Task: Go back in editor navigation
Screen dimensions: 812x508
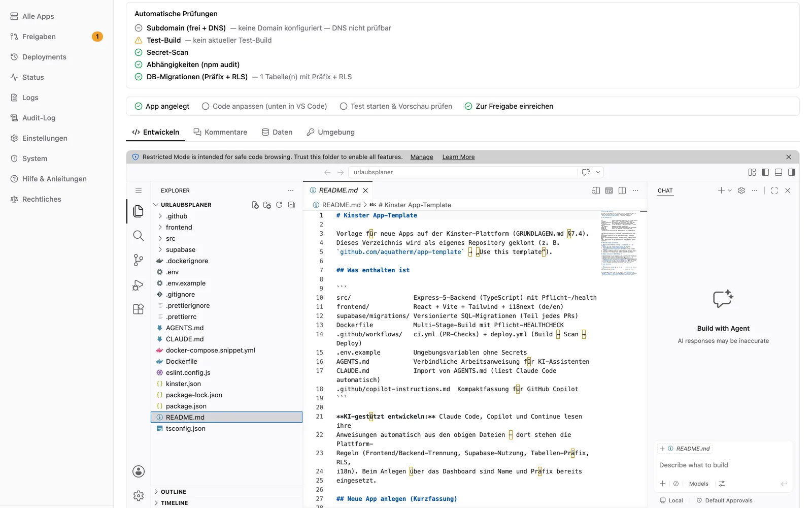Action: pyautogui.click(x=327, y=172)
